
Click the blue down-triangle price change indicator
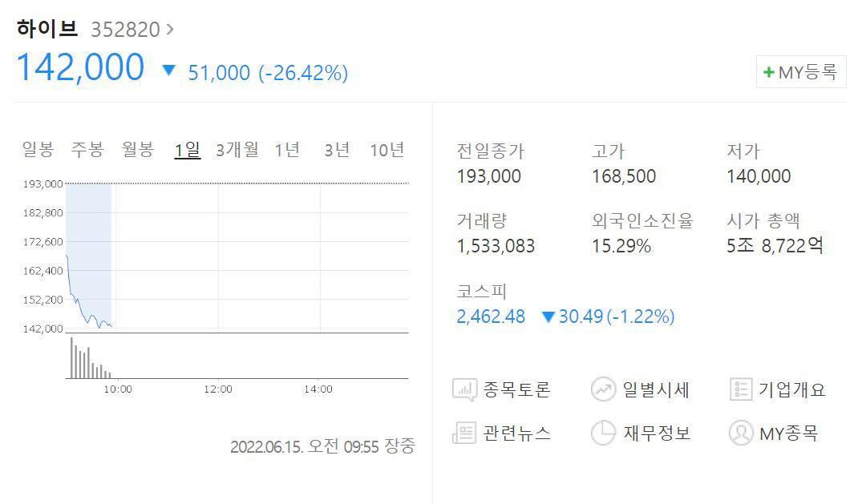tap(168, 71)
